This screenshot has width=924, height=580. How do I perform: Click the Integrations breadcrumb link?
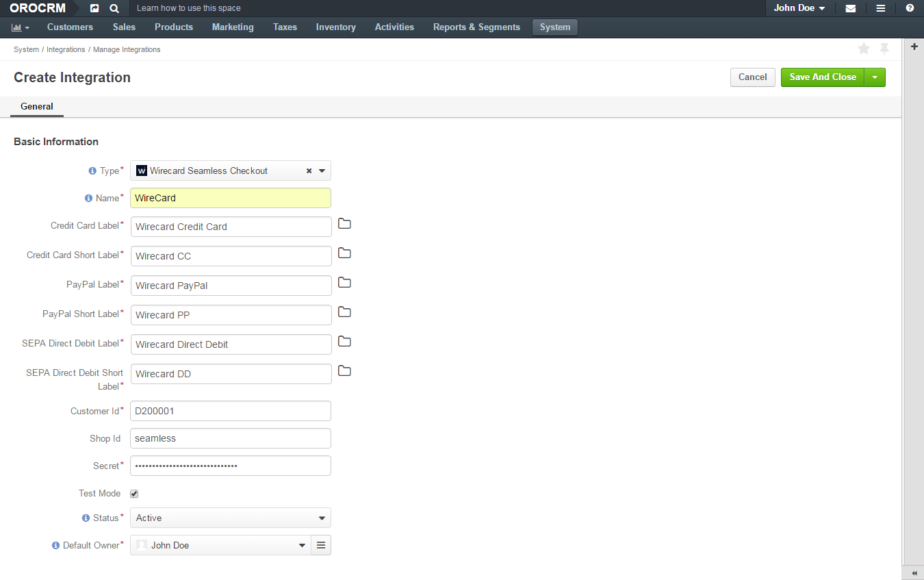tap(66, 49)
